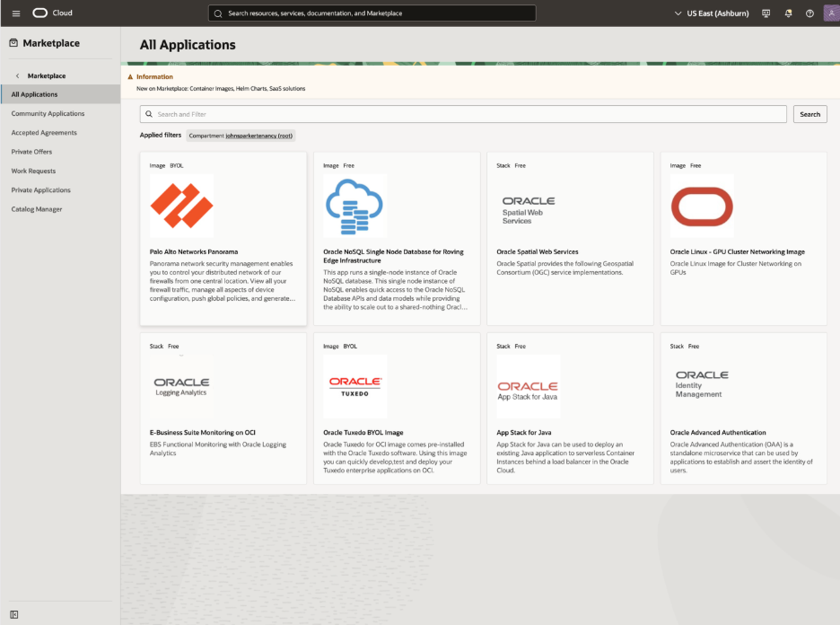Screen dimensions: 840x625
Task: Go back using the Marketplace chevron
Action: [17, 76]
